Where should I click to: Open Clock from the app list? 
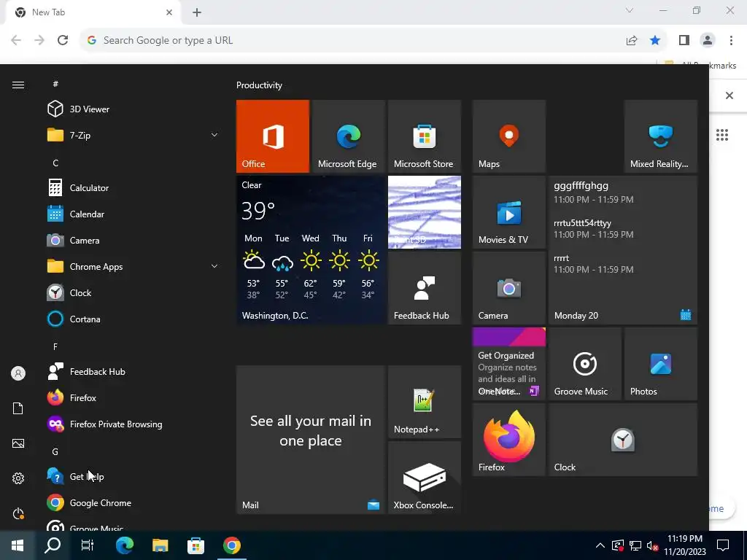[x=133, y=293]
